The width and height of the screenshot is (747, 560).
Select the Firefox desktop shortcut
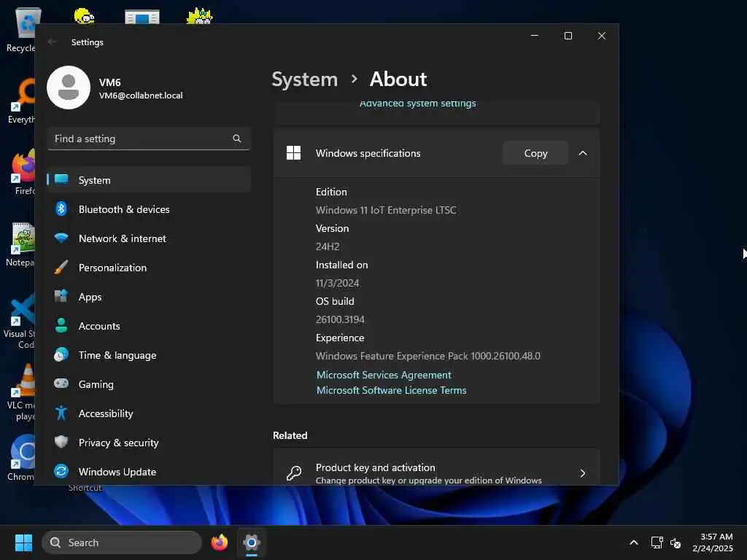pos(23,172)
